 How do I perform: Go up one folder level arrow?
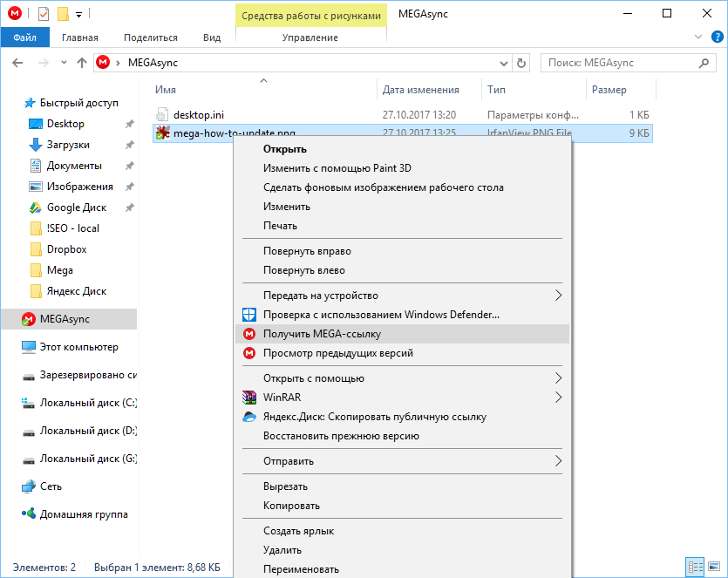point(82,63)
